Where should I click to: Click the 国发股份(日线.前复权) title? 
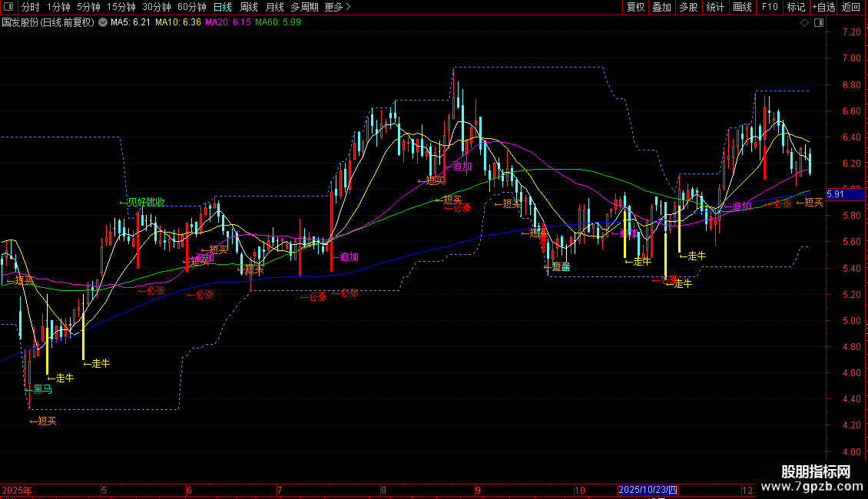(x=48, y=23)
